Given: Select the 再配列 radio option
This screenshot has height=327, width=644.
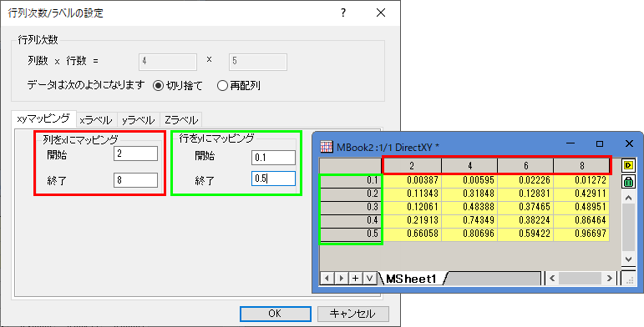Looking at the screenshot, I should point(239,86).
